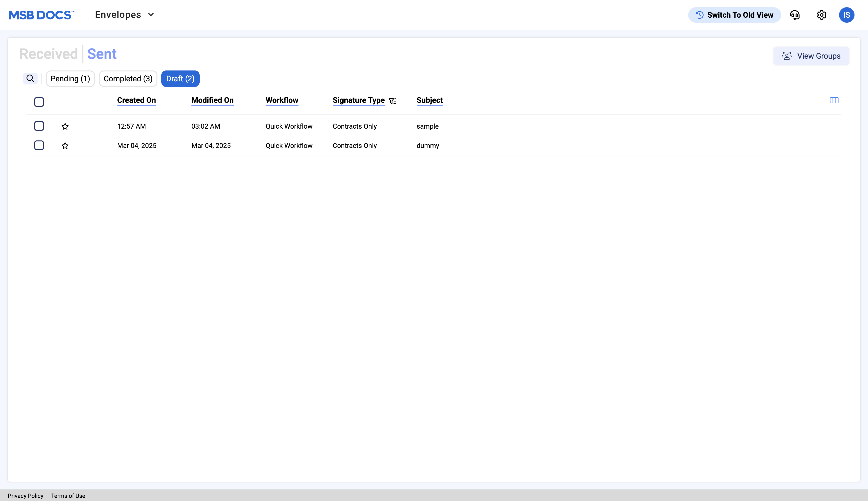Screen dimensions: 868x501
Task: Click the View Groups button
Action: pos(811,56)
